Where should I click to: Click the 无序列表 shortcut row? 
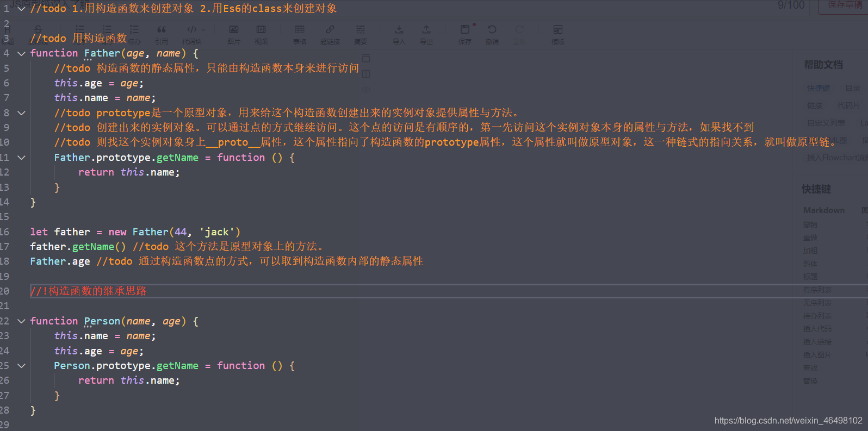(817, 303)
